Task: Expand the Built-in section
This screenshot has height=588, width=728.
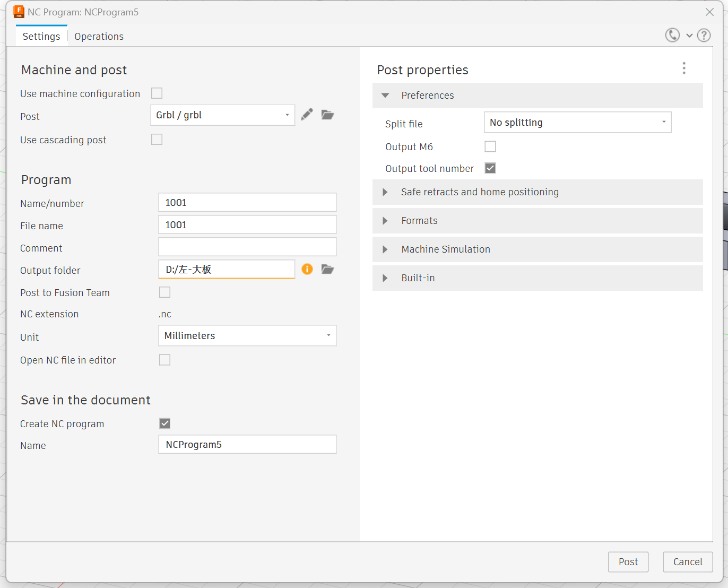Action: 538,278
